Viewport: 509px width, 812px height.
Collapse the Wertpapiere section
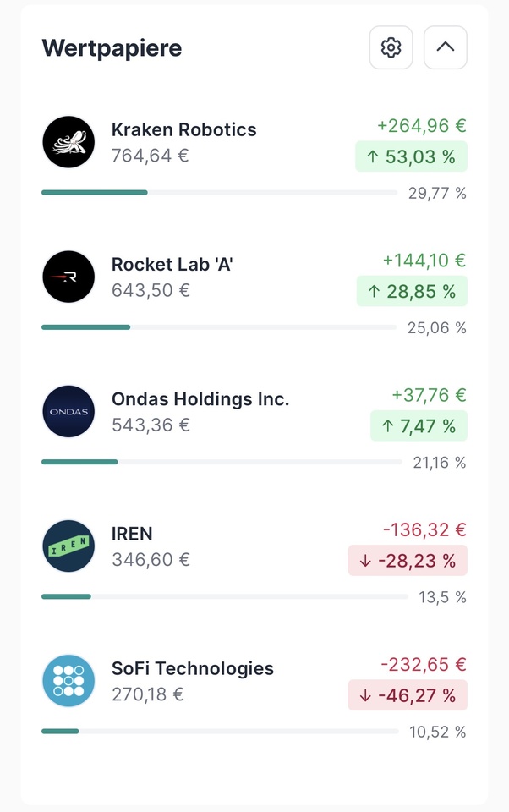(x=446, y=47)
